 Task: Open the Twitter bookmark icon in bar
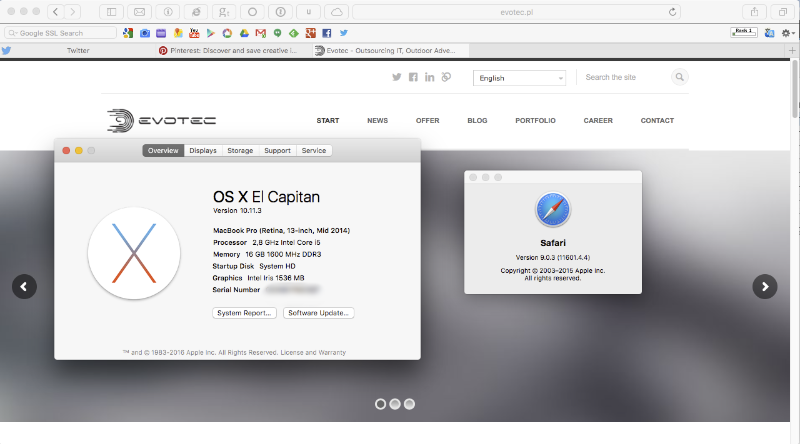pos(344,33)
